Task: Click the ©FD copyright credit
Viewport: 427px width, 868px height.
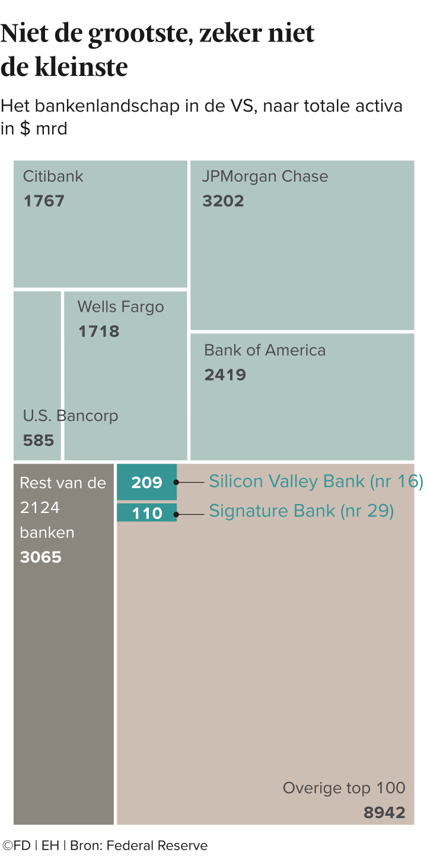Action: pos(17,845)
